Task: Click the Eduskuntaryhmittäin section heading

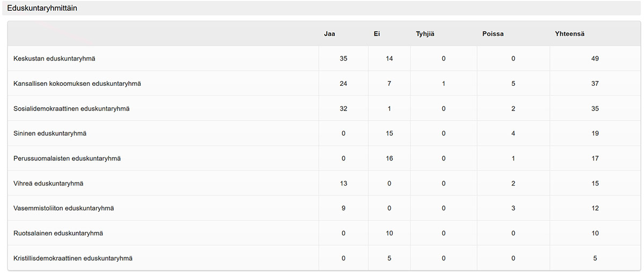Action: (42, 9)
